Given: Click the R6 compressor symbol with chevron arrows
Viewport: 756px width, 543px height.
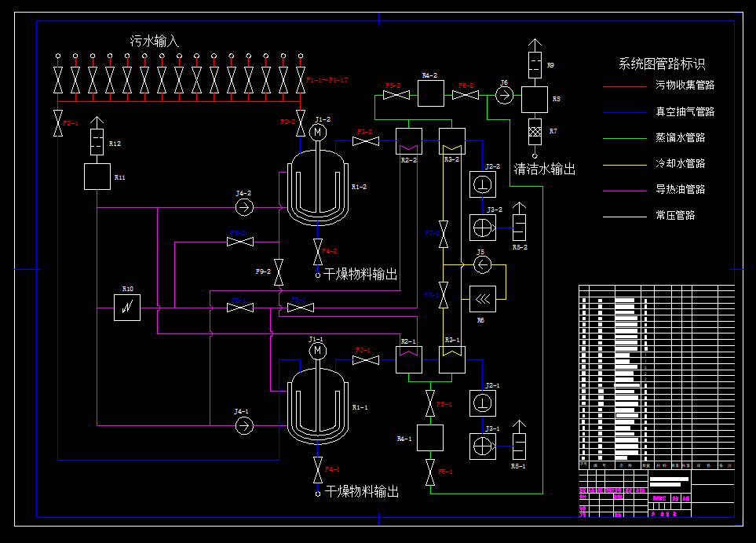Looking at the screenshot, I should tap(483, 298).
